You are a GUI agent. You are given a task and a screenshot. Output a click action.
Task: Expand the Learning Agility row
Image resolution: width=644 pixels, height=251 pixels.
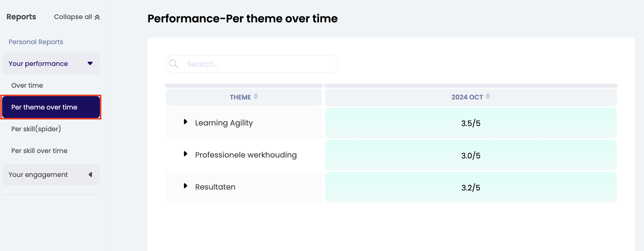(x=186, y=122)
